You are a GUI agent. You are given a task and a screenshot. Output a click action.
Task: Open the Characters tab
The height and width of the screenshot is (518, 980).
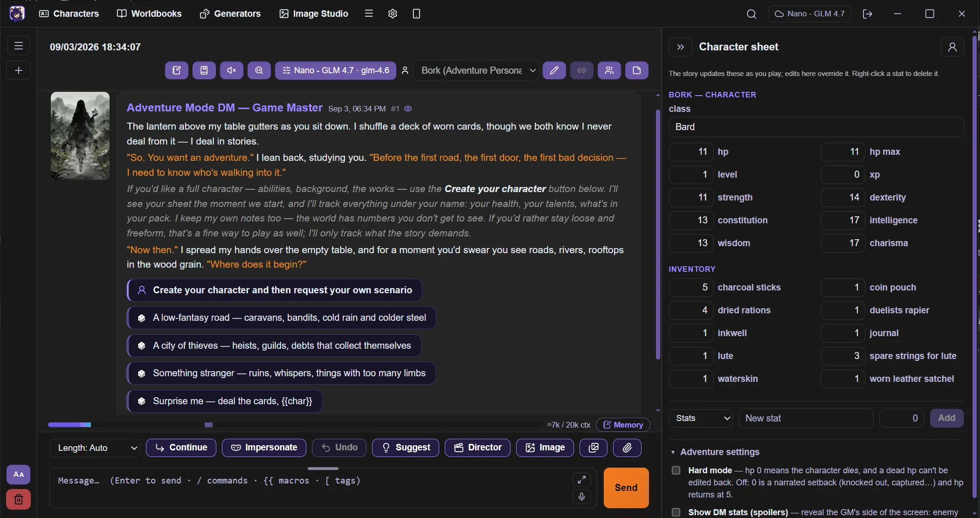click(69, 14)
